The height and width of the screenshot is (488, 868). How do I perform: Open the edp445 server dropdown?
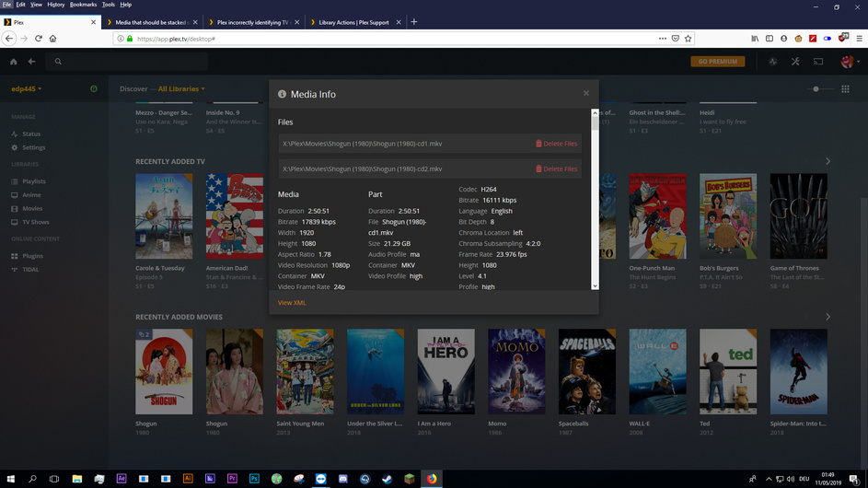click(x=26, y=88)
